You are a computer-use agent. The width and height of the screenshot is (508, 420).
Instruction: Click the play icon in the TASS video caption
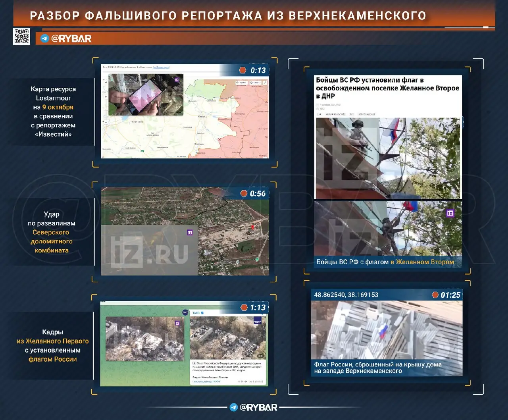[194, 362]
